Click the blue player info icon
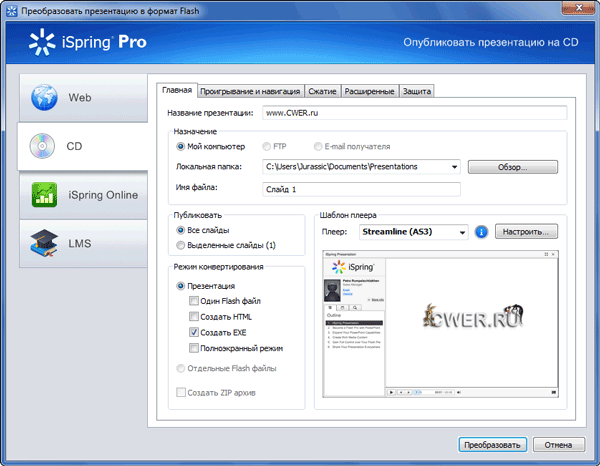The image size is (600, 466). [x=482, y=232]
